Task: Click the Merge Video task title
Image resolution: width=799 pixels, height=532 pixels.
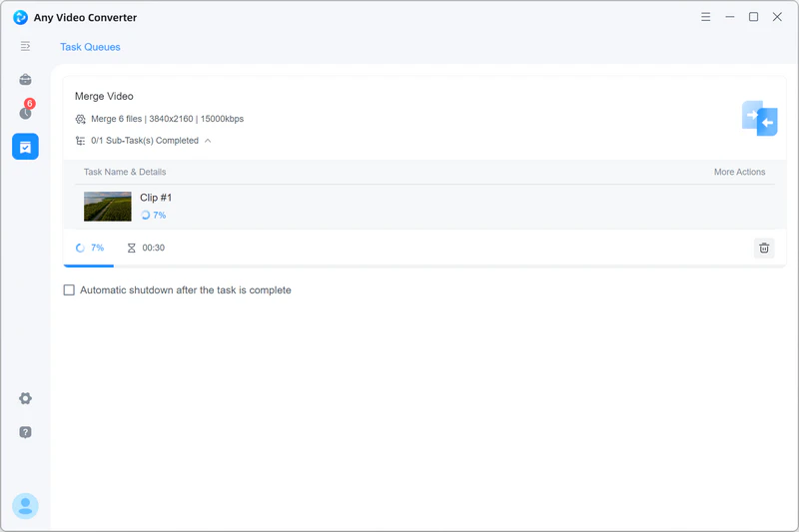Action: pyautogui.click(x=103, y=97)
